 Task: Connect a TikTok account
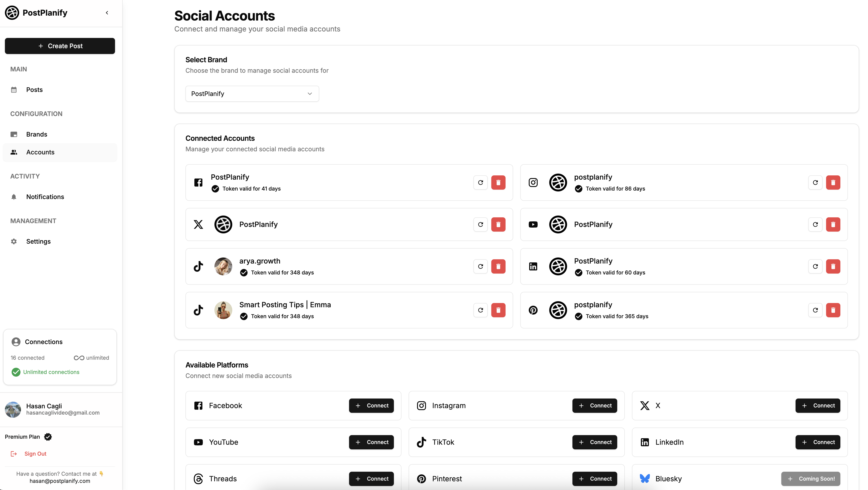point(594,442)
